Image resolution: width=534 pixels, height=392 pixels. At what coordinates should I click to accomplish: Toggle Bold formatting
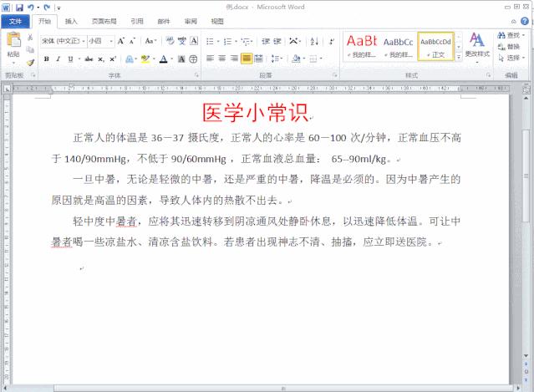click(x=46, y=59)
